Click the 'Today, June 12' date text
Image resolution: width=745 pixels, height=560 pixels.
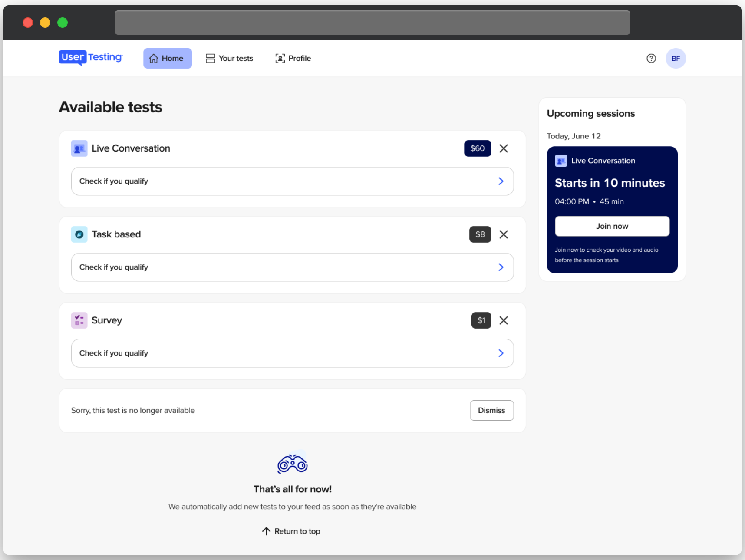click(574, 136)
